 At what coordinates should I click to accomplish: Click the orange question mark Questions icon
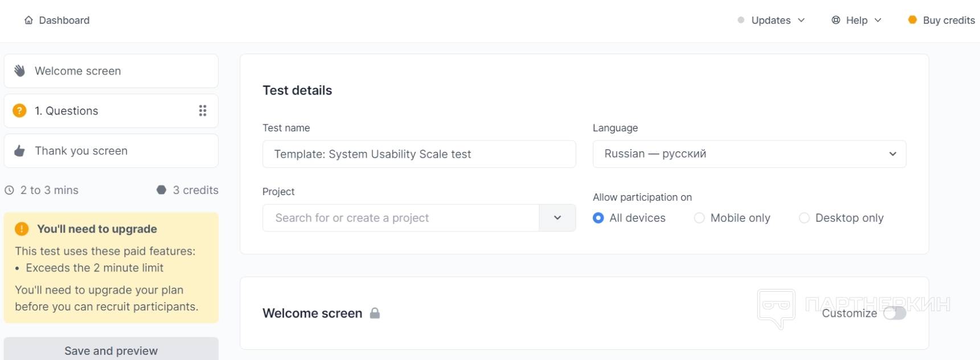[x=20, y=111]
